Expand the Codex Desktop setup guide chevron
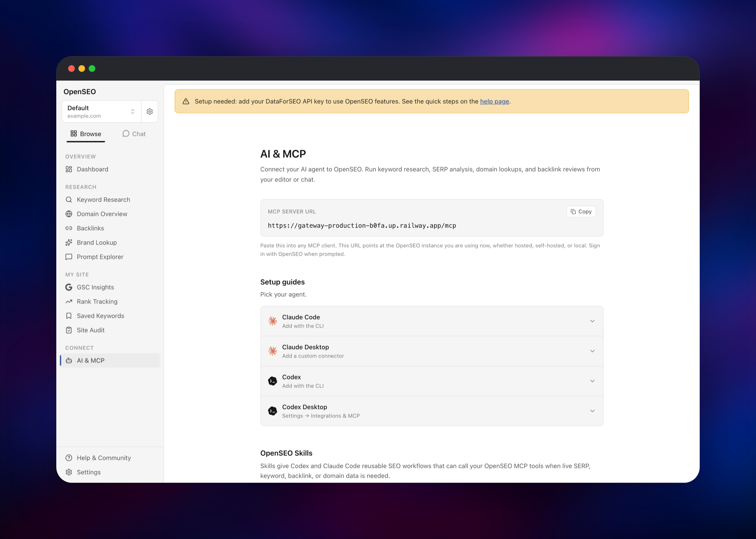756x539 pixels. (592, 411)
